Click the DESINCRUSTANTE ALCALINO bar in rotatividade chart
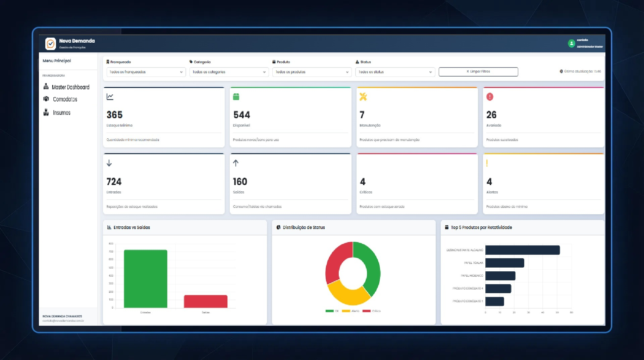The width and height of the screenshot is (644, 360). pos(522,250)
